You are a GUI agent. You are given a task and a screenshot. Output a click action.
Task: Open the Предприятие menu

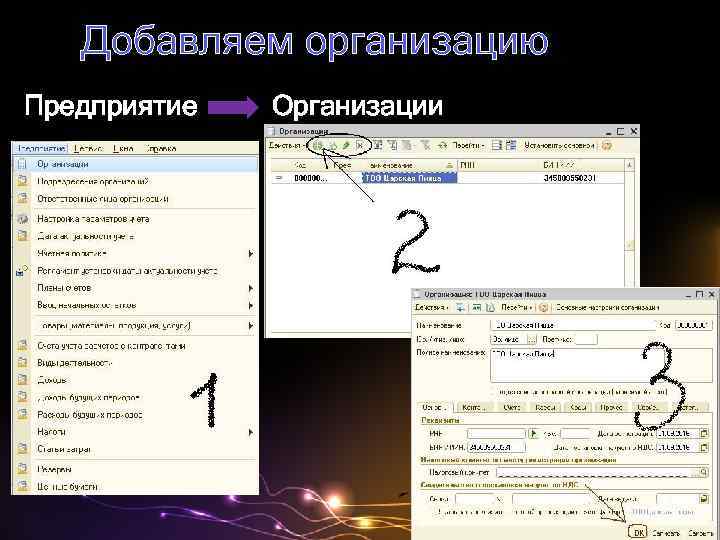41,148
